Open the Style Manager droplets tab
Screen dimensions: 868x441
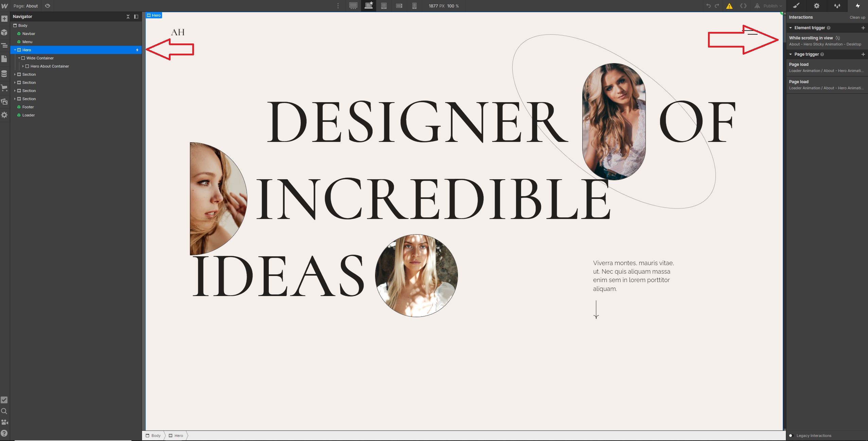[837, 6]
